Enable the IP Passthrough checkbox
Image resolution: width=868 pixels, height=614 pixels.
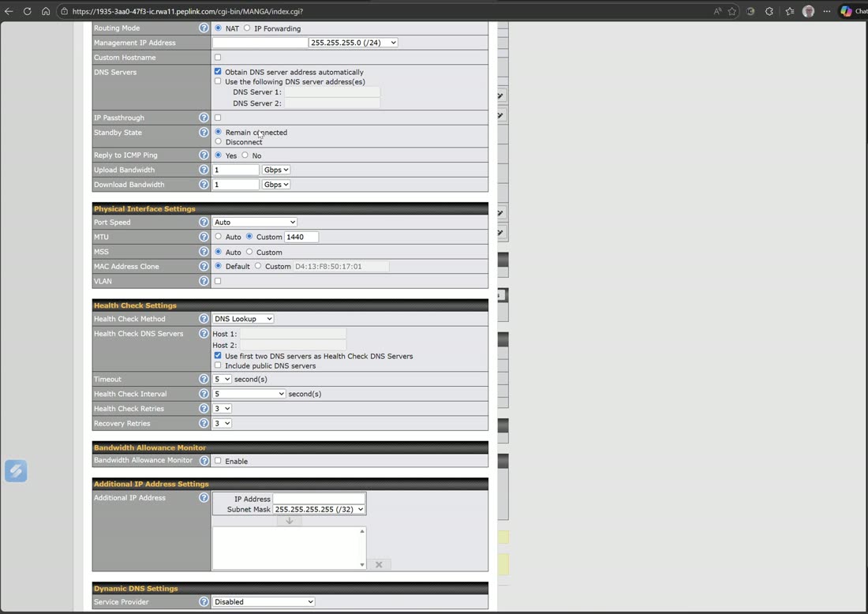pos(218,118)
